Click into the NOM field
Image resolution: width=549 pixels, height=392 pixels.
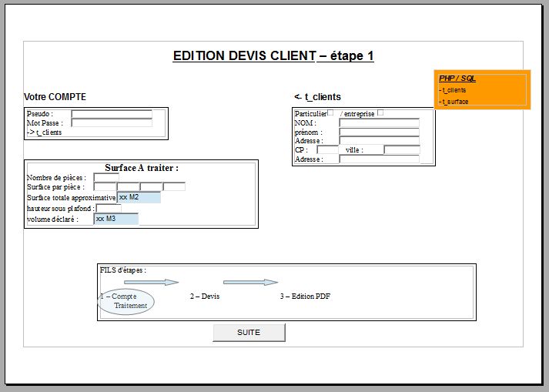(379, 122)
